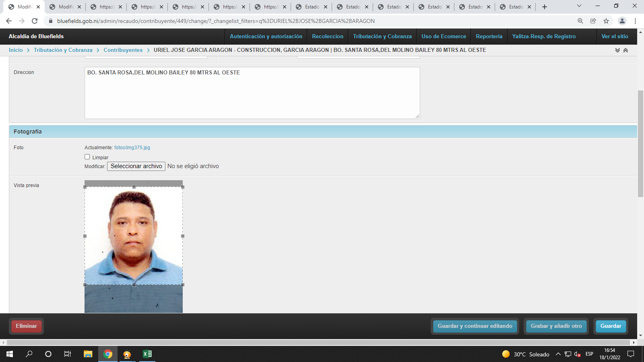This screenshot has width=644, height=362.
Task: Open the tab search chevron in title bar
Action: (579, 6)
